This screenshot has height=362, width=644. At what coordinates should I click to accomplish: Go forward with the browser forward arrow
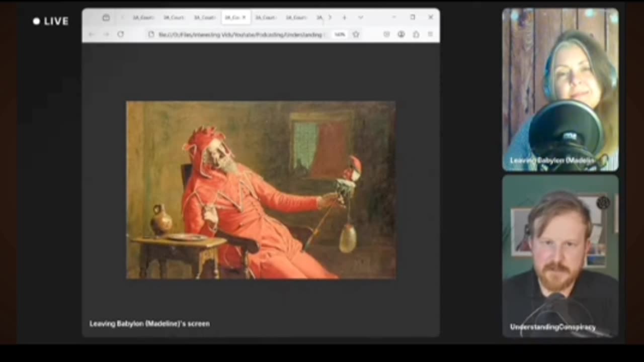coord(106,34)
